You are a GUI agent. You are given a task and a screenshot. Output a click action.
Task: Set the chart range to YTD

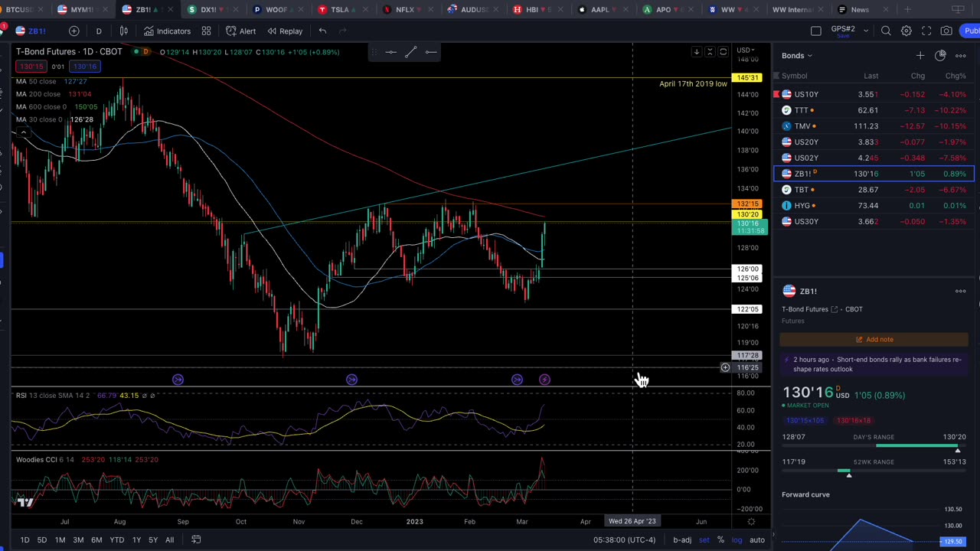[116, 540]
